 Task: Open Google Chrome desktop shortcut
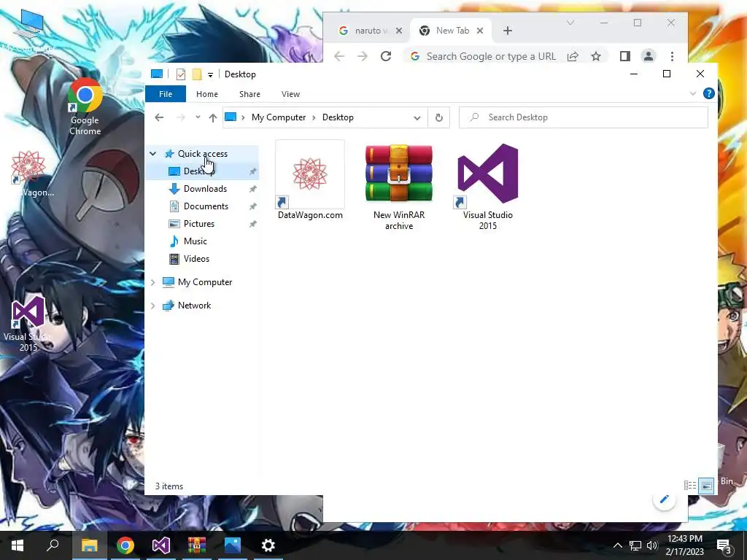[x=85, y=106]
